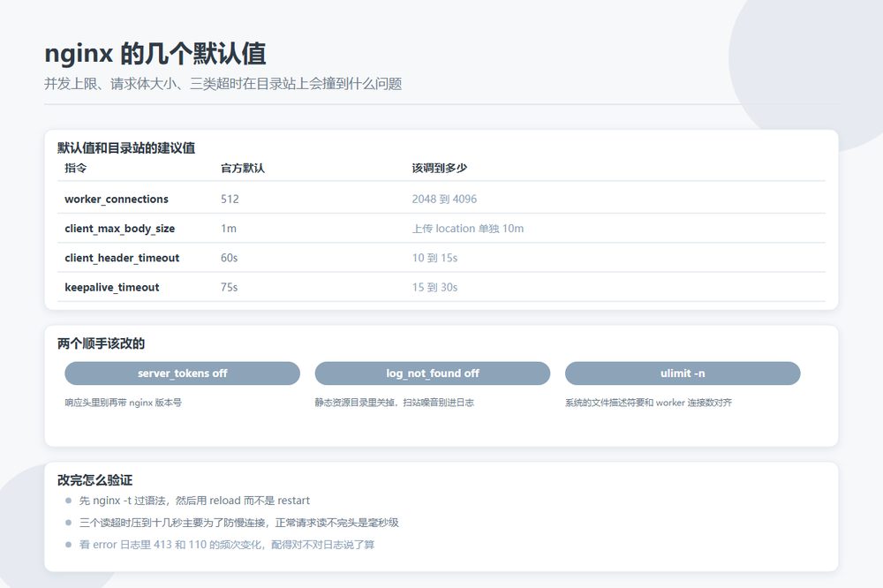Click the server_tokens off pill
The height and width of the screenshot is (588, 883).
click(183, 373)
